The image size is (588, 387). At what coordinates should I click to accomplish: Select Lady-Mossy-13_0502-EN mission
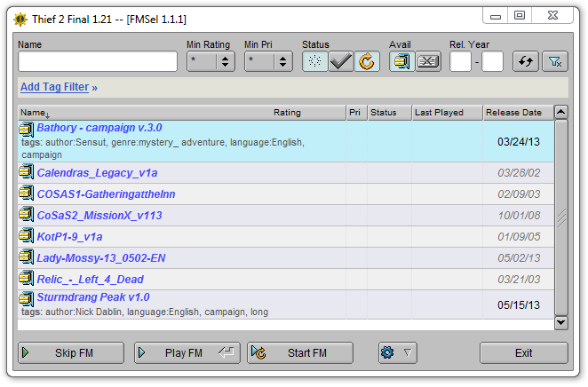286,257
